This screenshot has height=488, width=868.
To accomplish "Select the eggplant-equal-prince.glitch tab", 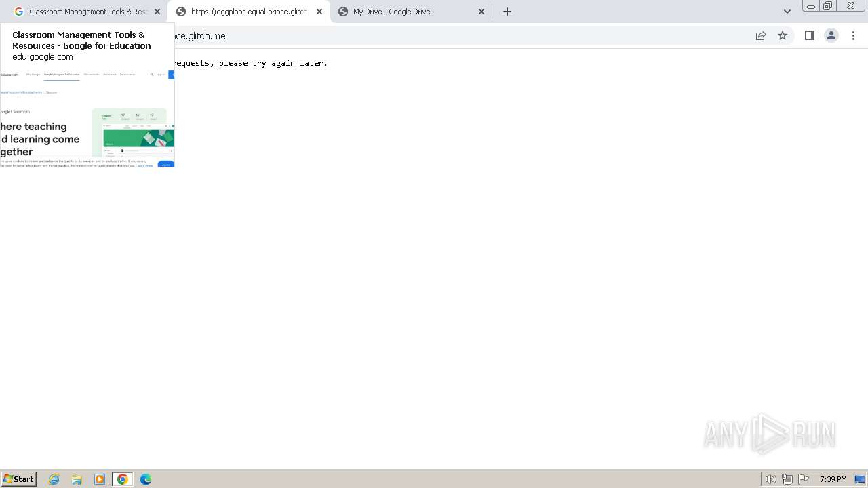I will pyautogui.click(x=249, y=12).
